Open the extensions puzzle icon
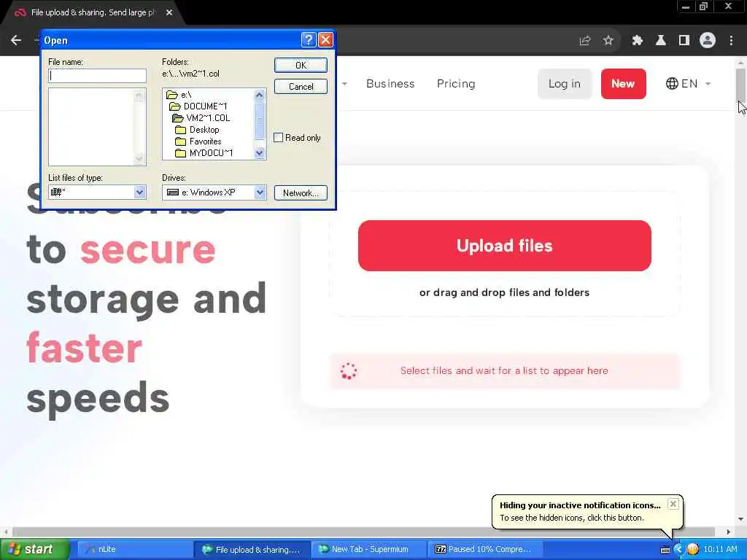The width and height of the screenshot is (747, 560). click(637, 41)
